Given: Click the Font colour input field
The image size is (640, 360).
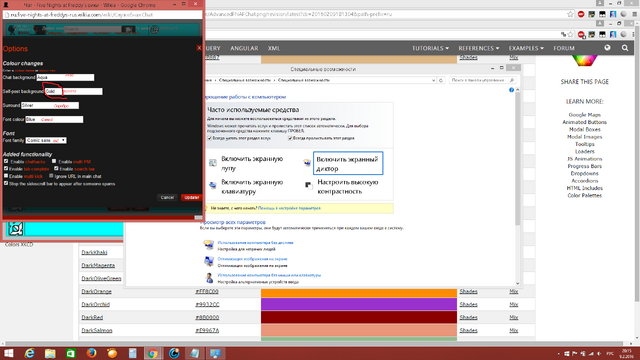Looking at the screenshot, I should click(x=54, y=120).
